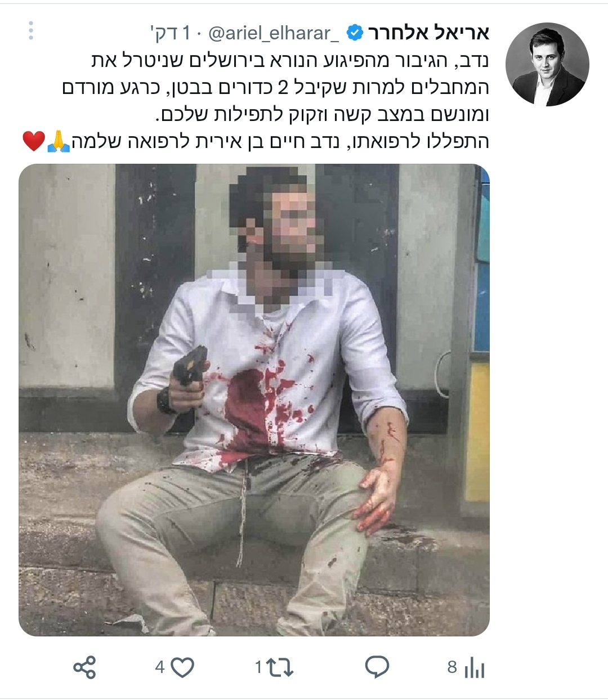Click the folded hands emoji in tweet
Image resolution: width=608 pixels, height=700 pixels.
pos(59,141)
